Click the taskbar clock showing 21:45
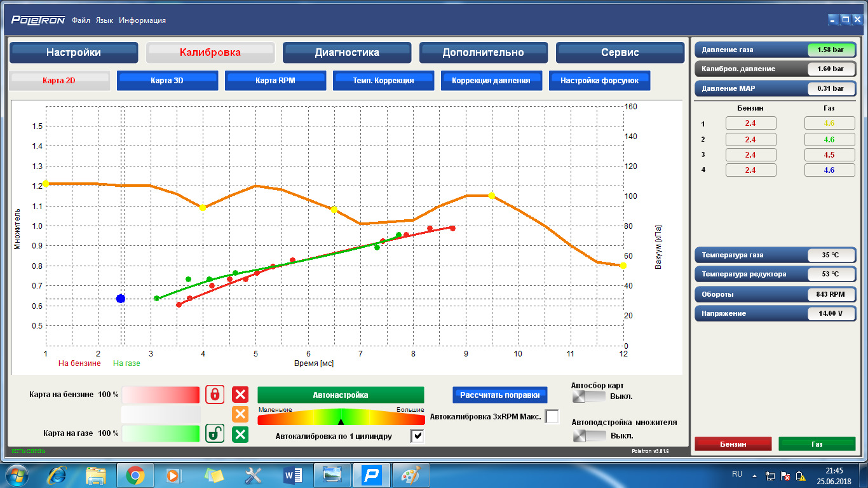This screenshot has height=488, width=868. pyautogui.click(x=834, y=475)
